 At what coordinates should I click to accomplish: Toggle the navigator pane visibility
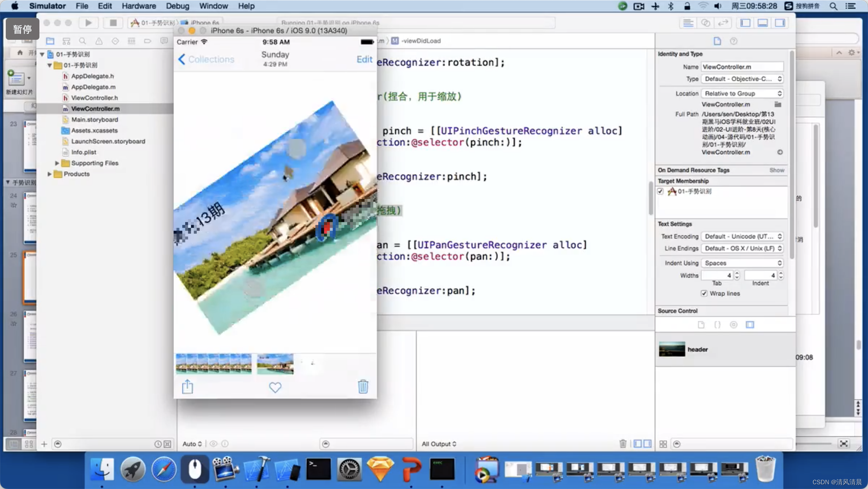pyautogui.click(x=745, y=23)
